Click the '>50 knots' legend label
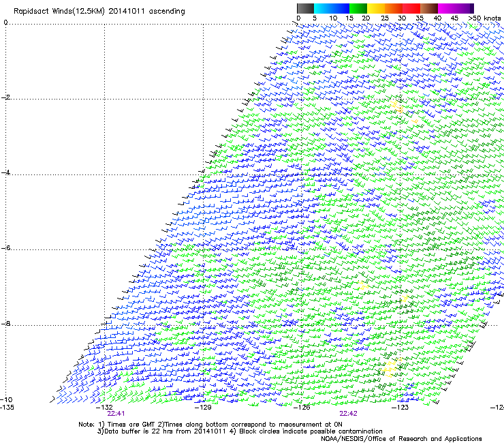The width and height of the screenshot is (504, 443). 484,18
